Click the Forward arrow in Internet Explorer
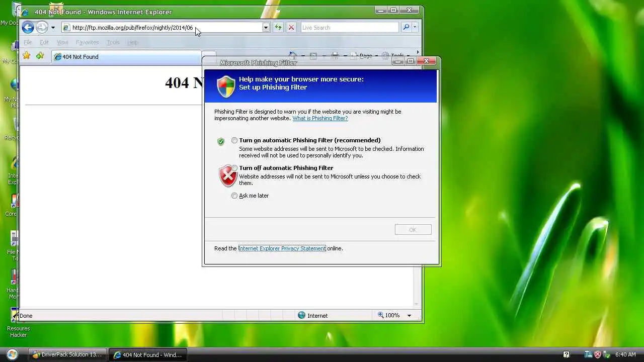Viewport: 644px width, 362px height. point(42,28)
